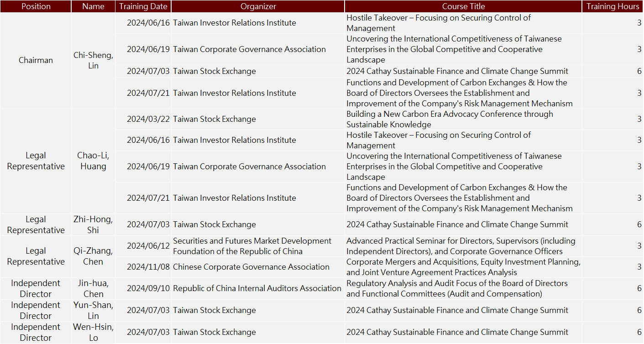Screen dimensions: 644x344
Task: Click Building a New Carbon Era course title
Action: pyautogui.click(x=450, y=119)
